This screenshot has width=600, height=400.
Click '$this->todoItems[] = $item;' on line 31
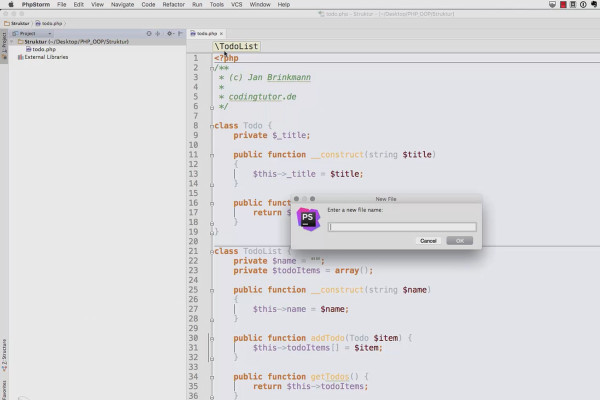(318, 348)
